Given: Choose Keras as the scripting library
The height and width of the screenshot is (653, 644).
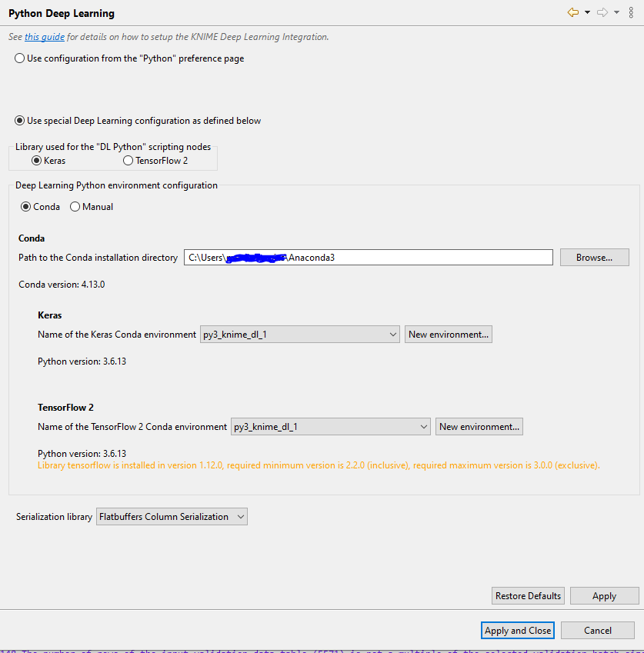Looking at the screenshot, I should [36, 161].
